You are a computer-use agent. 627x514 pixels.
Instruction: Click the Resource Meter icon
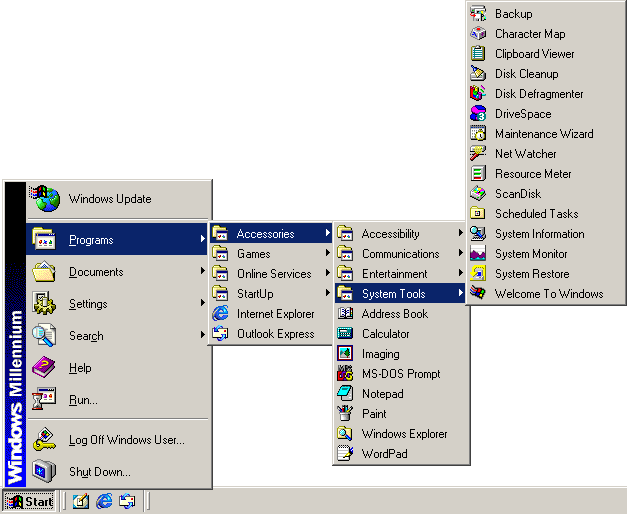pyautogui.click(x=478, y=174)
